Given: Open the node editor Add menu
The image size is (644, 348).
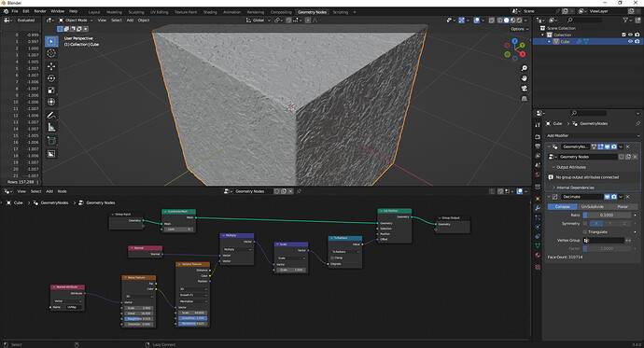Looking at the screenshot, I should tap(49, 191).
